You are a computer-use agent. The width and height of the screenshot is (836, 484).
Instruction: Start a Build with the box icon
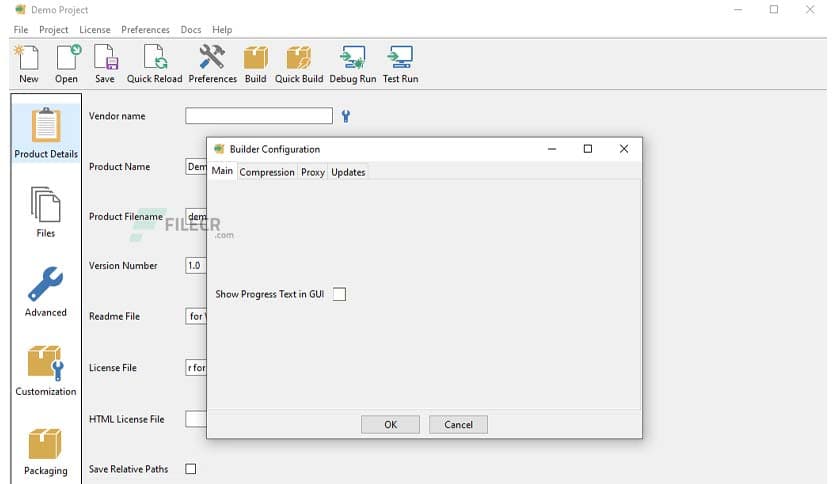[255, 64]
